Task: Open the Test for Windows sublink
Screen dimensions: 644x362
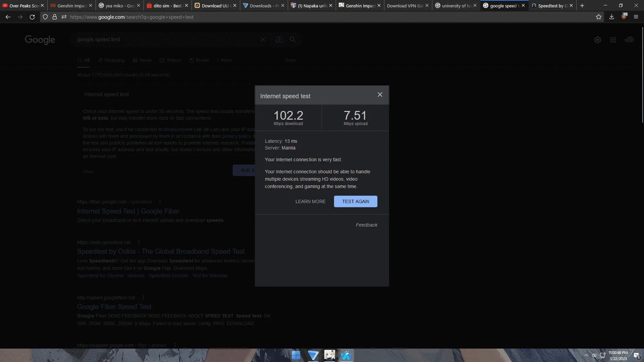Action: click(x=210, y=276)
